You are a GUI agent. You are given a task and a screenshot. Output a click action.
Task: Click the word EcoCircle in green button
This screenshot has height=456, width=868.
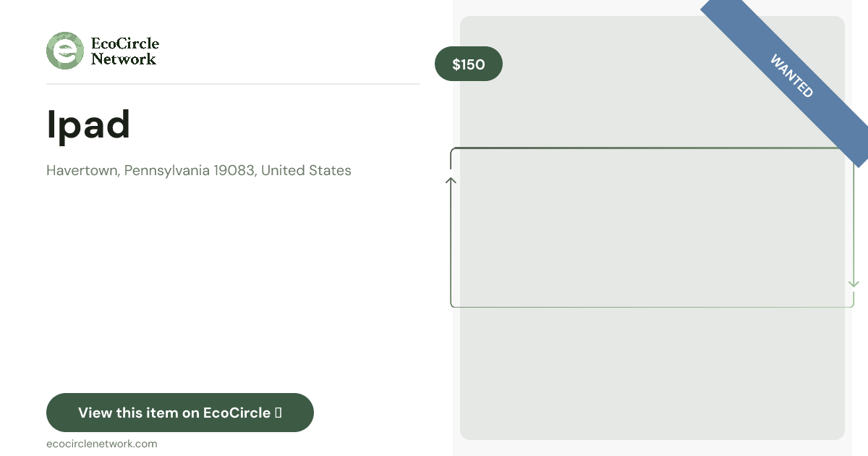[237, 413]
